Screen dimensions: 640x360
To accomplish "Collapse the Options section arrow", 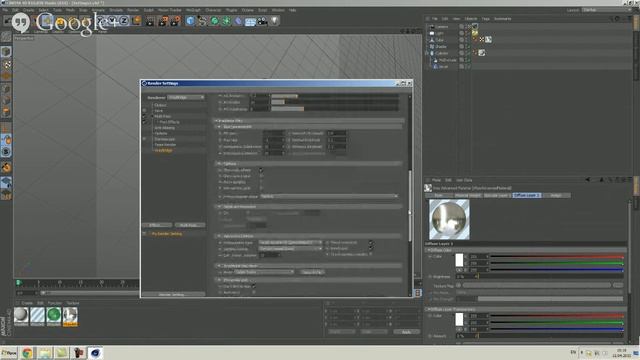I will 219,164.
